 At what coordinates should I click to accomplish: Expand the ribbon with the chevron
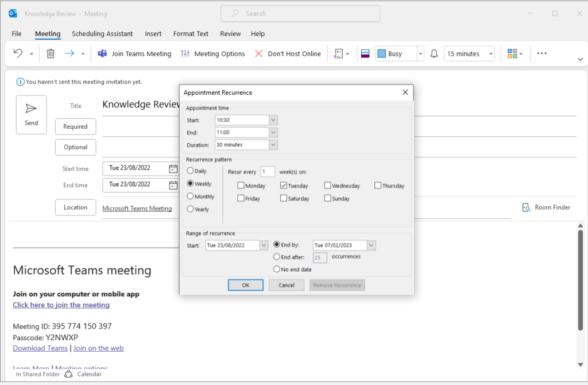coord(580,59)
